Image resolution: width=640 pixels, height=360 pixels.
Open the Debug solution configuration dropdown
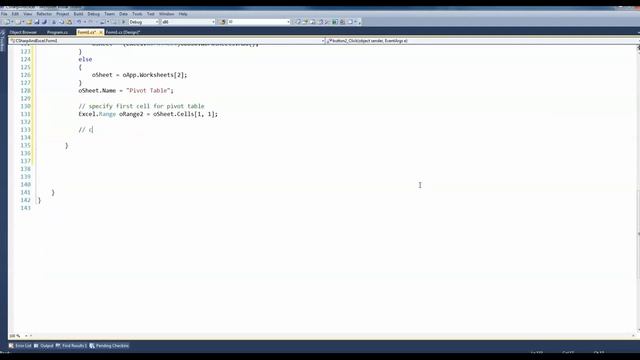point(144,22)
